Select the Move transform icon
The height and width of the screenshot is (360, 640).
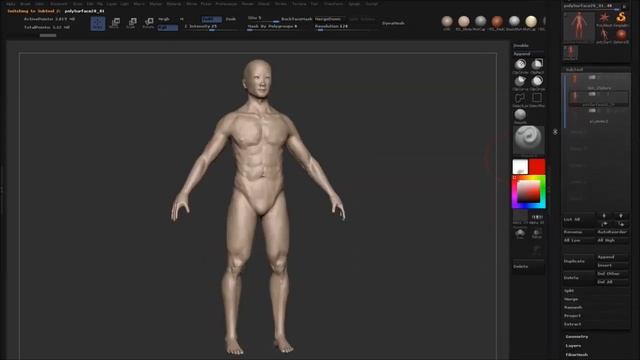click(x=115, y=23)
